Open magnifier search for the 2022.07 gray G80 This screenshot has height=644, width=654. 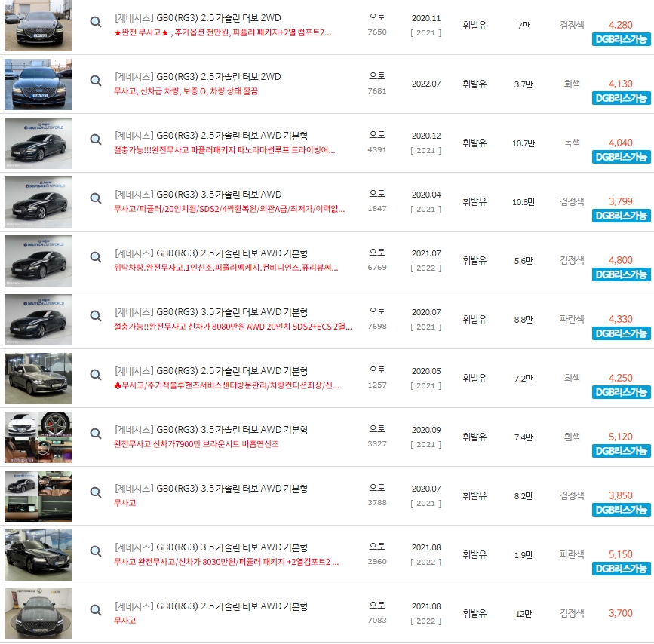95,80
